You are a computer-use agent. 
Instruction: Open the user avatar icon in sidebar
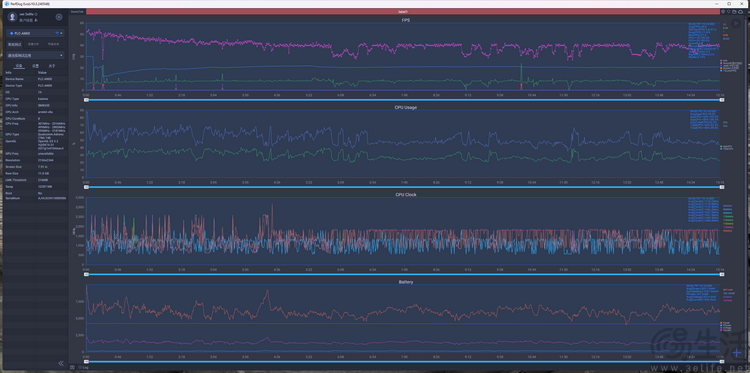[x=12, y=17]
